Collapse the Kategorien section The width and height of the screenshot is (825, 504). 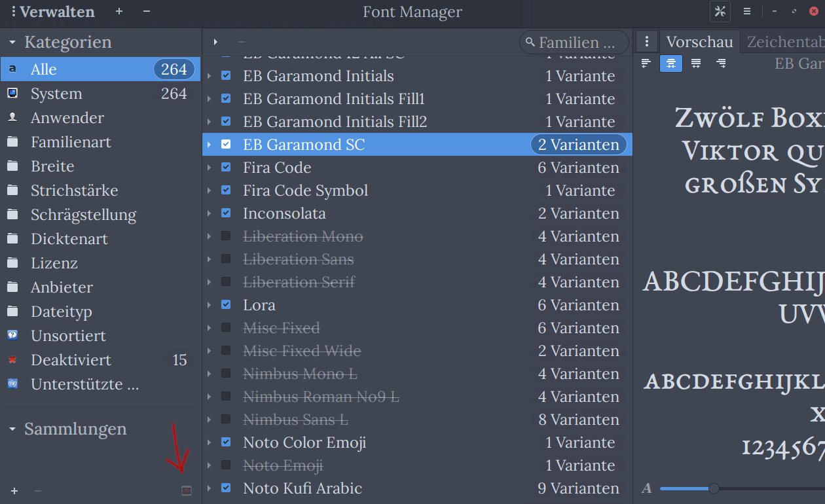(13, 41)
